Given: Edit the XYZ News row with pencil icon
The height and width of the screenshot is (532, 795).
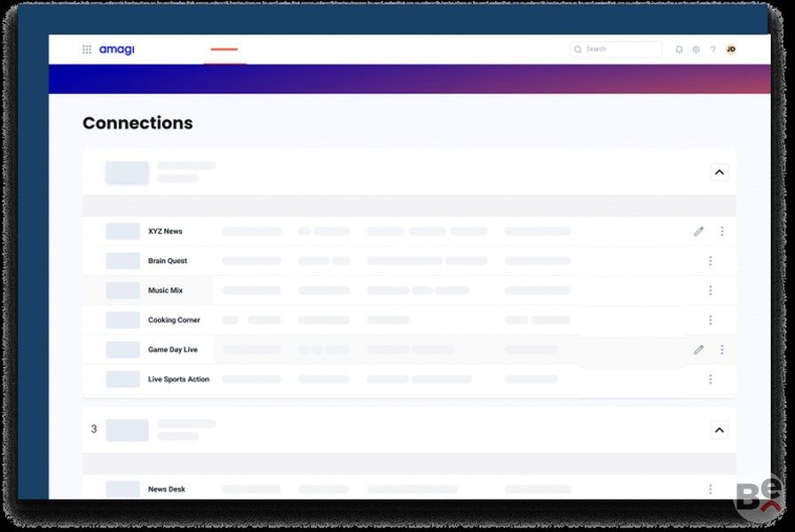Looking at the screenshot, I should point(698,231).
